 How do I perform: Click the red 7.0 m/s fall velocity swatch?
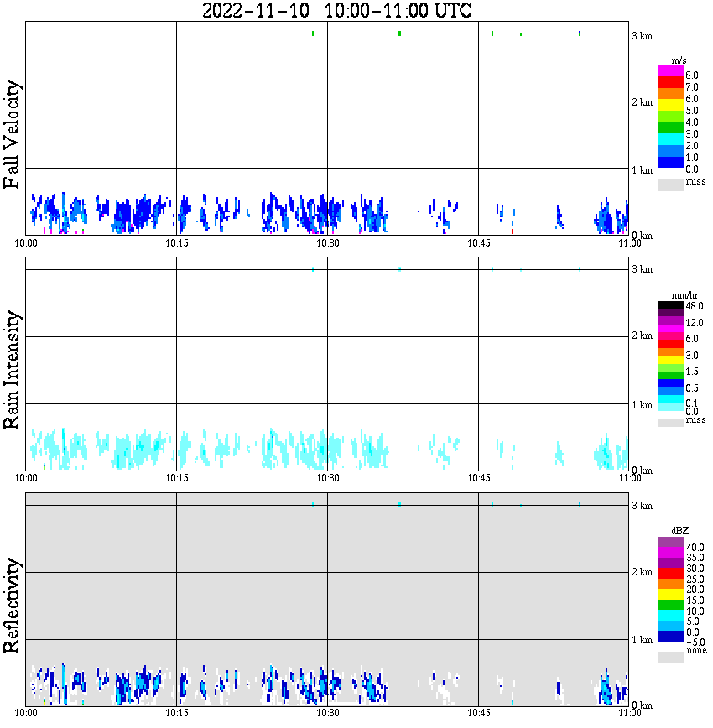(x=670, y=82)
